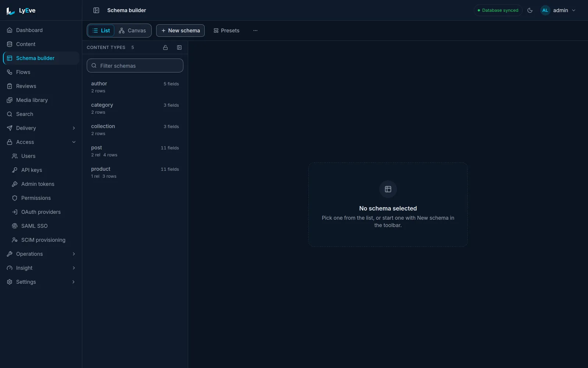Open Schema builder in sidebar

click(41, 58)
